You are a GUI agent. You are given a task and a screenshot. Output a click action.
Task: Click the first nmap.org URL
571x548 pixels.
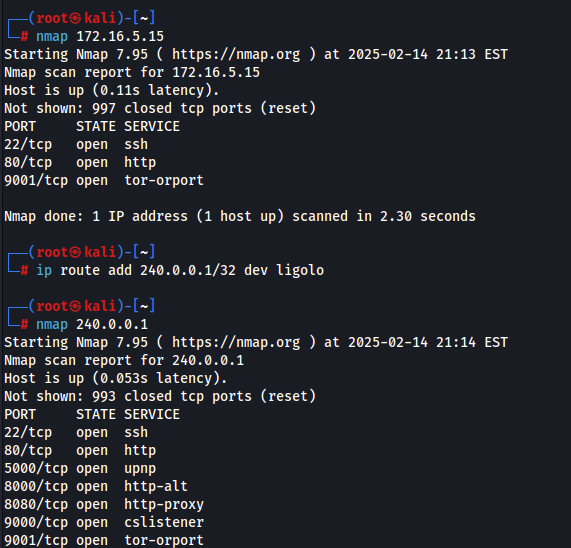click(236, 54)
